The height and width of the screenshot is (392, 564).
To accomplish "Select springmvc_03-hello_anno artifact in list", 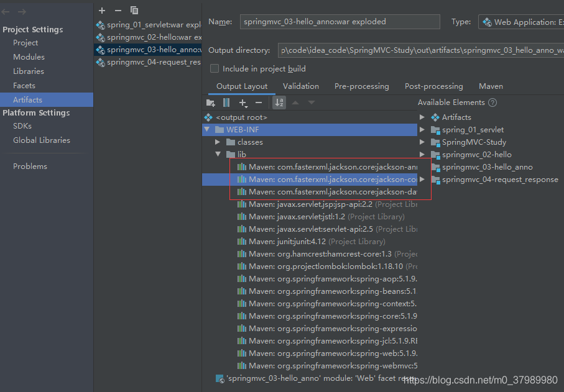I will click(x=148, y=50).
